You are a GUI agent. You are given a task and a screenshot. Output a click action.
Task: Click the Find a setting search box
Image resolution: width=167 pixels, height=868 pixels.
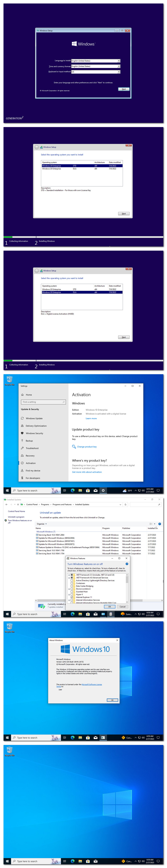tap(43, 402)
